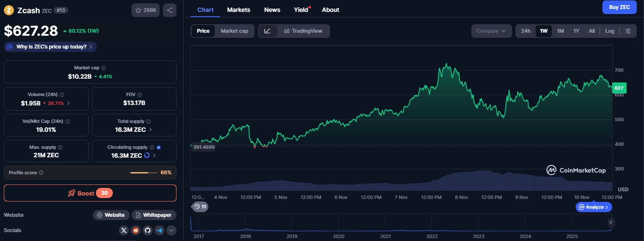Open chart settings sliders icon
644x241 pixels.
tap(628, 31)
